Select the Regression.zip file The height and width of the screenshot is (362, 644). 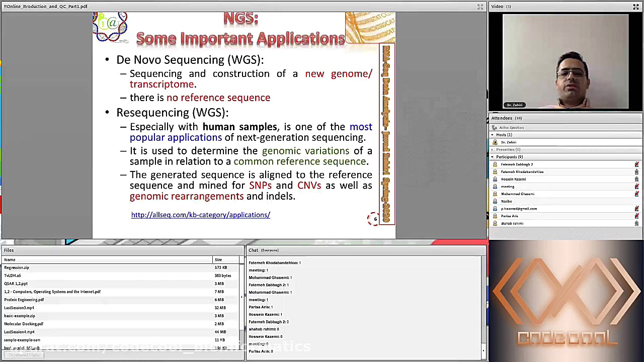pyautogui.click(x=17, y=268)
